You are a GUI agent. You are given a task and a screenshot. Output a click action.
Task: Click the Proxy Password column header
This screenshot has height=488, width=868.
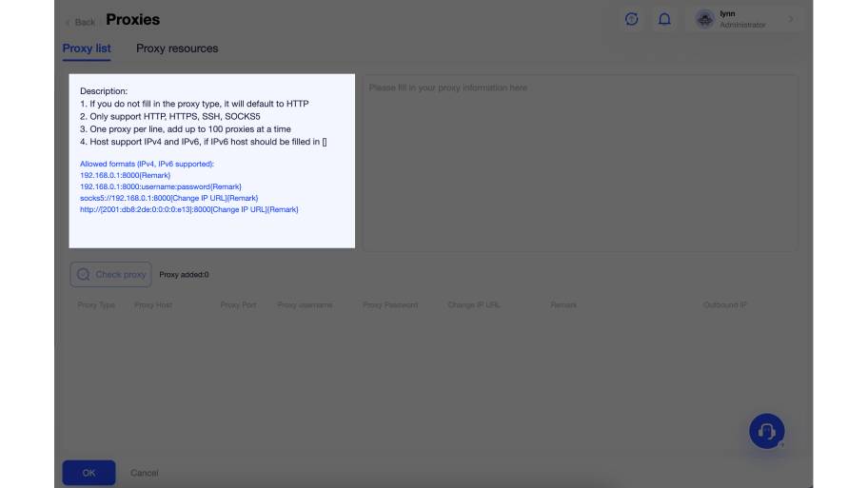(390, 304)
